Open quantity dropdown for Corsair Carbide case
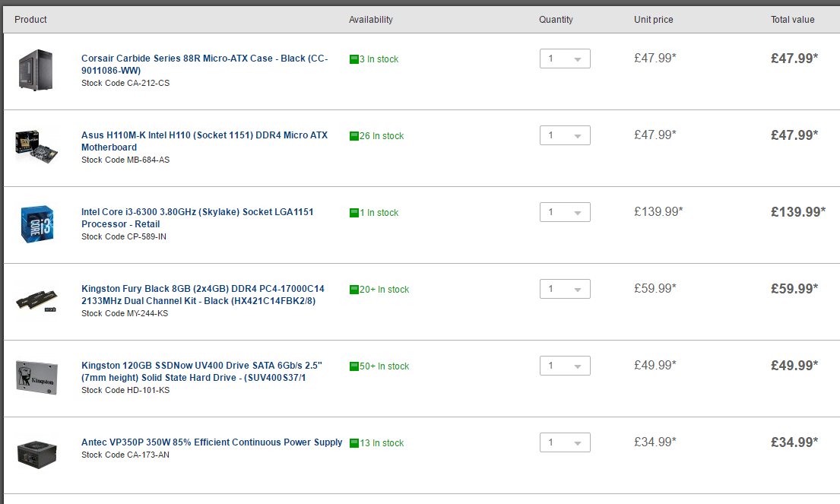Viewport: 840px width, 504px height. click(x=565, y=59)
